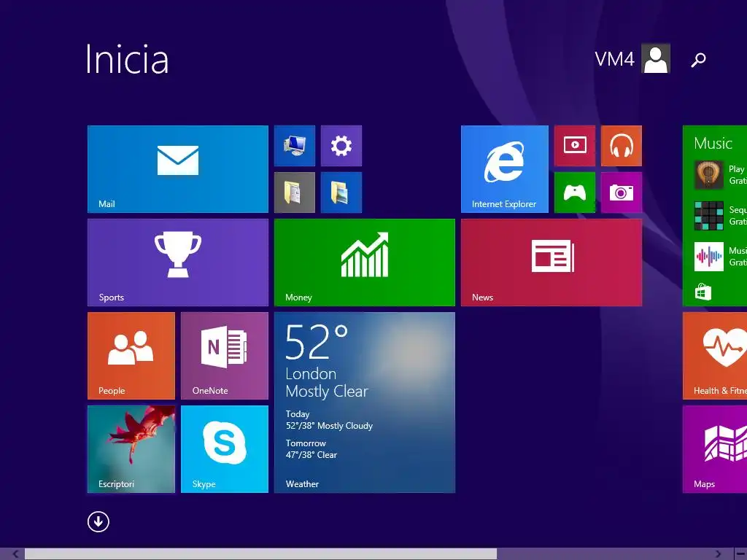Open the Music headphones tile
Screen dimensions: 747x560
[622, 146]
